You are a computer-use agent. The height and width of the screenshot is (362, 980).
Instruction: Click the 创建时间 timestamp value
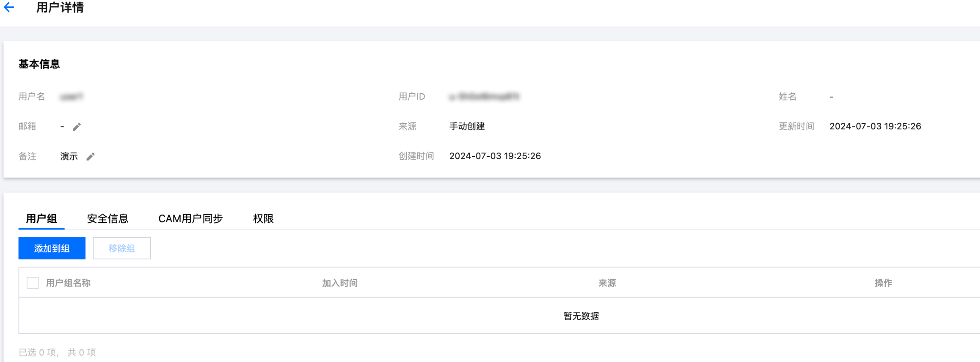495,156
